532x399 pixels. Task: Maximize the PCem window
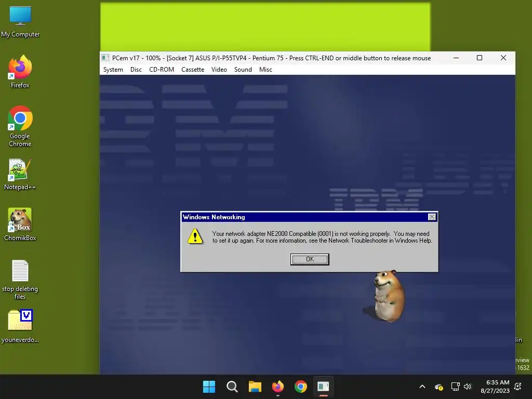click(x=480, y=58)
